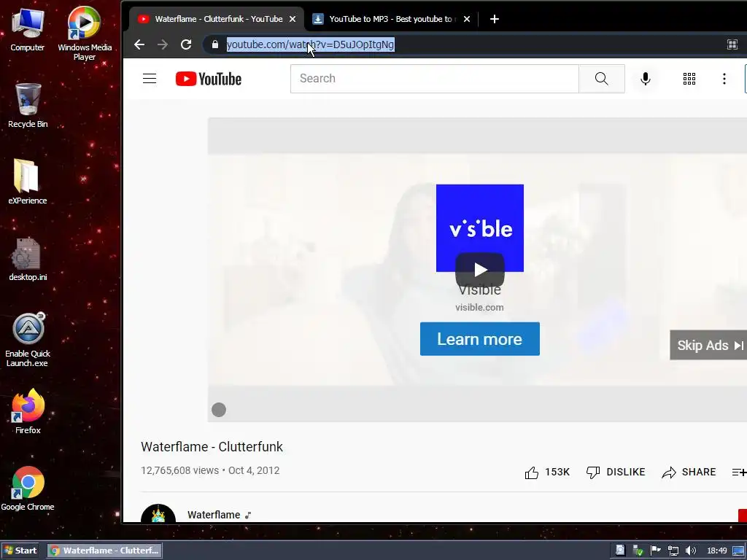747x560 pixels.
Task: Open YouTube settings three-dot menu
Action: pos(724,79)
